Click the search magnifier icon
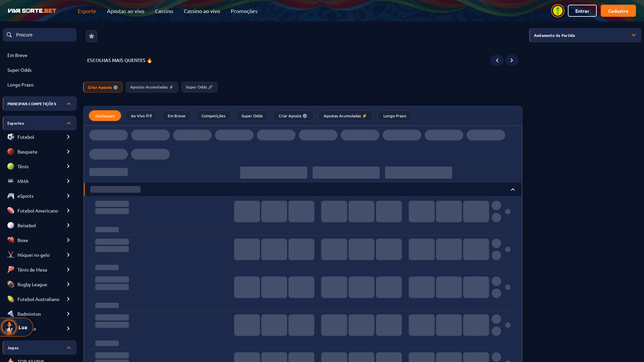This screenshot has width=644, height=362. coord(9,35)
